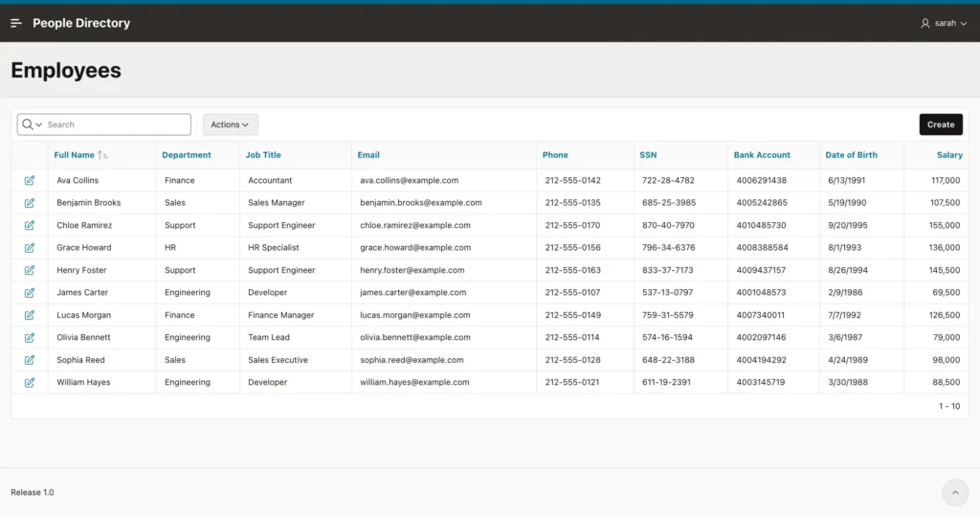Click the Department column header
The width and height of the screenshot is (980, 517).
click(x=187, y=155)
